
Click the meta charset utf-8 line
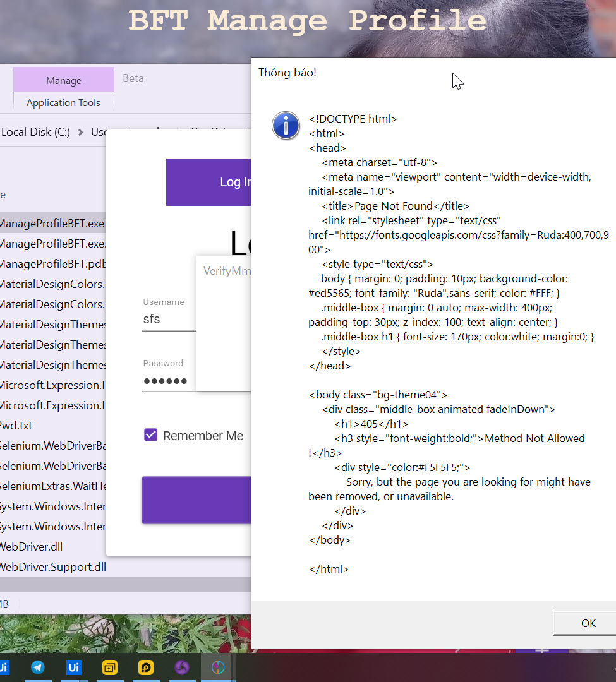379,162
